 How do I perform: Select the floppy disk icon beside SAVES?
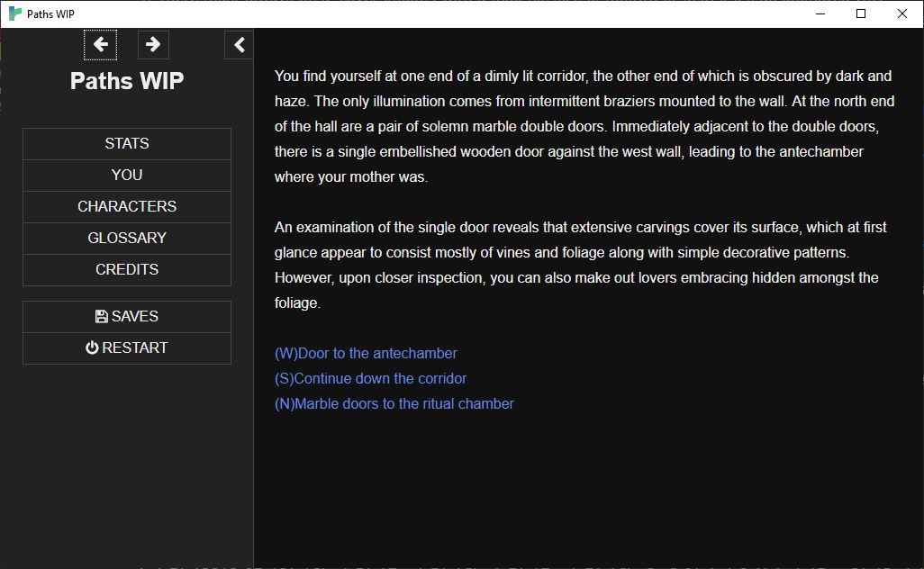click(x=101, y=316)
